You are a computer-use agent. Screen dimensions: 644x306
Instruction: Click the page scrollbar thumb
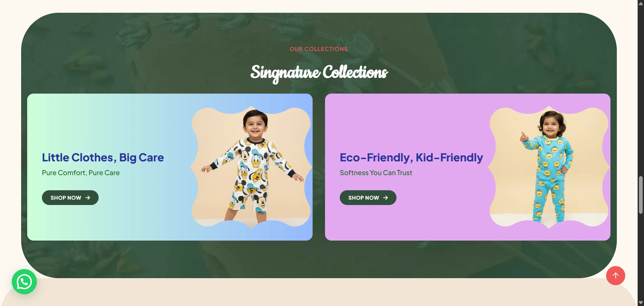coord(641,195)
